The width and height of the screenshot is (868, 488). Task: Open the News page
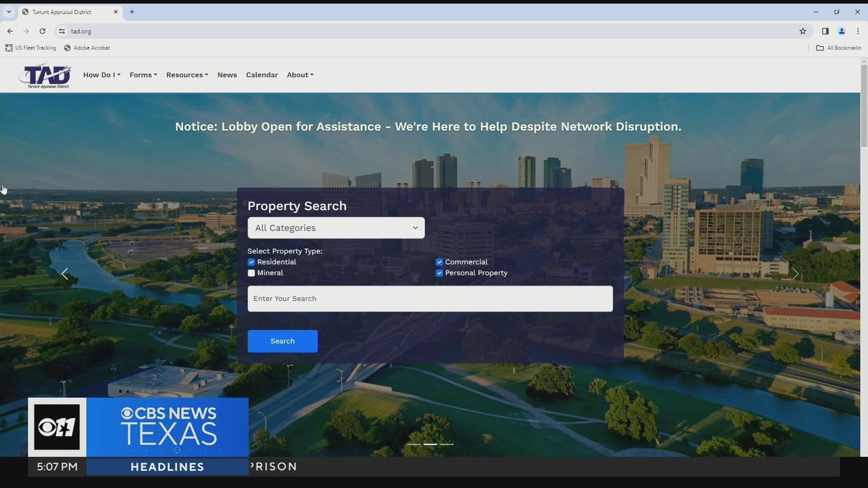click(x=227, y=75)
